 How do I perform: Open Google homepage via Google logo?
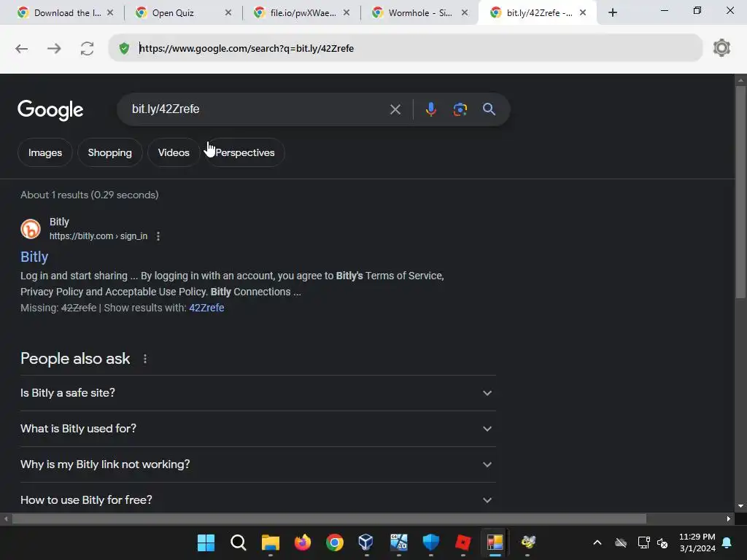click(x=50, y=110)
